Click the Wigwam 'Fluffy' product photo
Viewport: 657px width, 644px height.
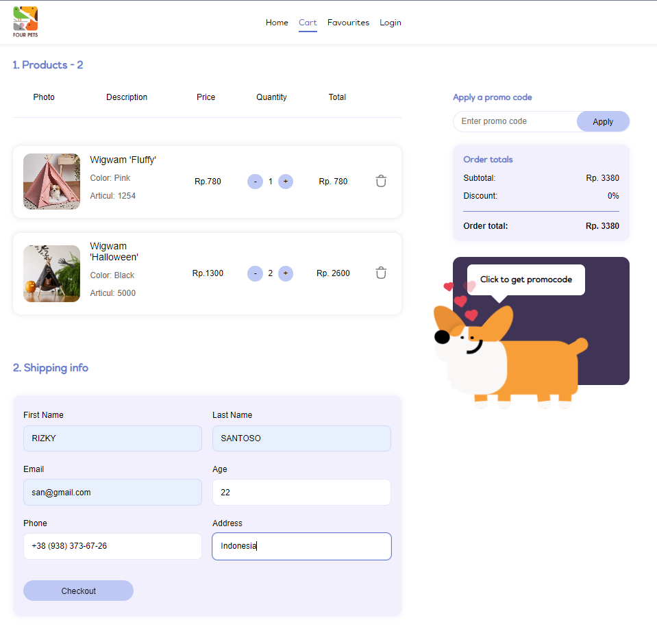pyautogui.click(x=51, y=181)
